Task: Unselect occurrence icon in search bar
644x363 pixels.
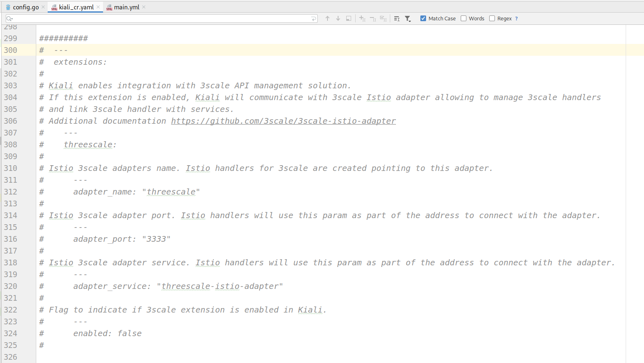Action: point(373,18)
